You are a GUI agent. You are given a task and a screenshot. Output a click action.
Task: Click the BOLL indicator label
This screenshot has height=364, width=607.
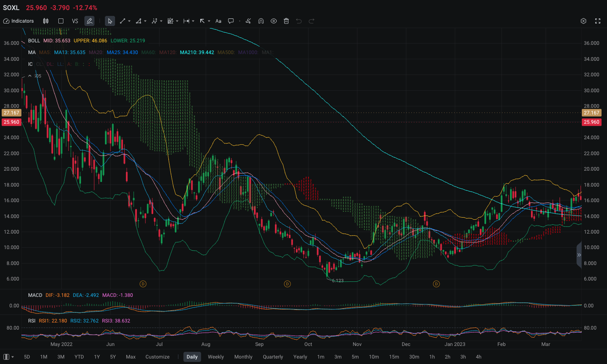point(34,41)
